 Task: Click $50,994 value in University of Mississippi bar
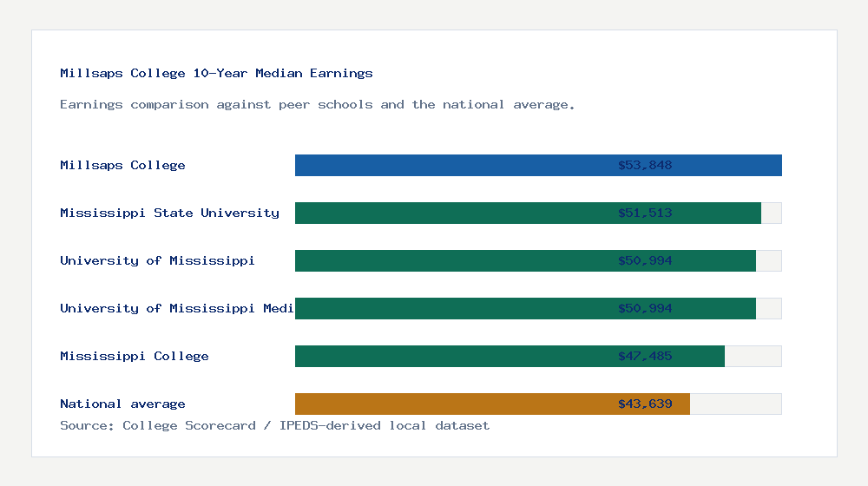[x=645, y=260]
